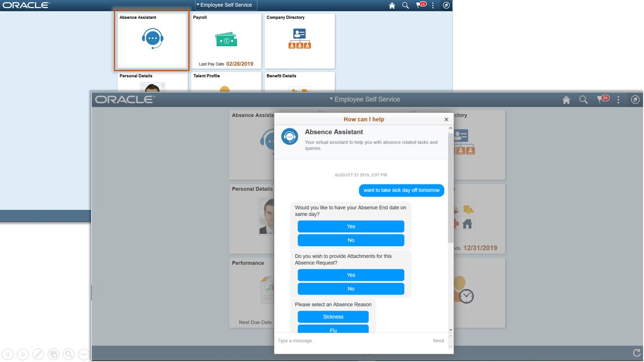Screen dimensions: 644x362
Task: Go to next slide with right arrow control
Action: click(x=23, y=354)
